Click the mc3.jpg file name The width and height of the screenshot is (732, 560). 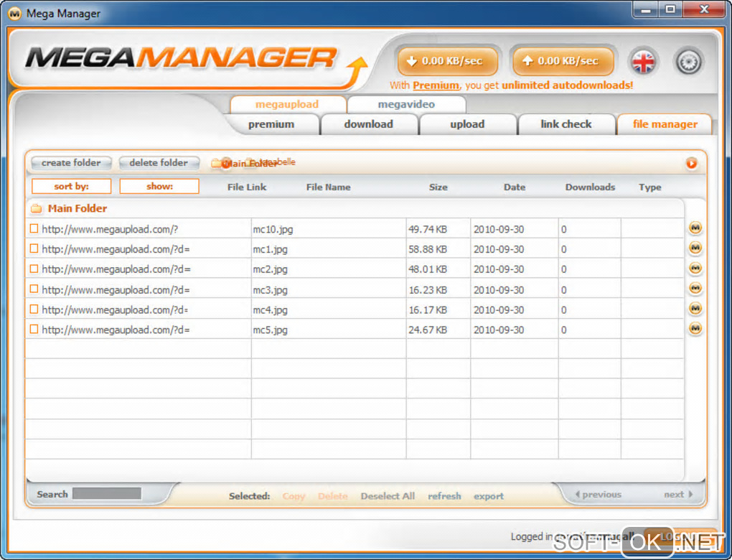270,290
